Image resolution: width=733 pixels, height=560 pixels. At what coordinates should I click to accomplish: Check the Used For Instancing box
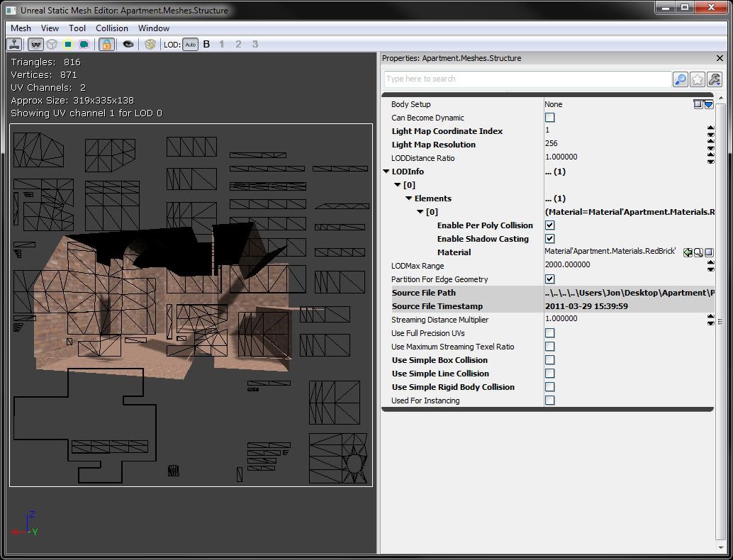click(550, 400)
